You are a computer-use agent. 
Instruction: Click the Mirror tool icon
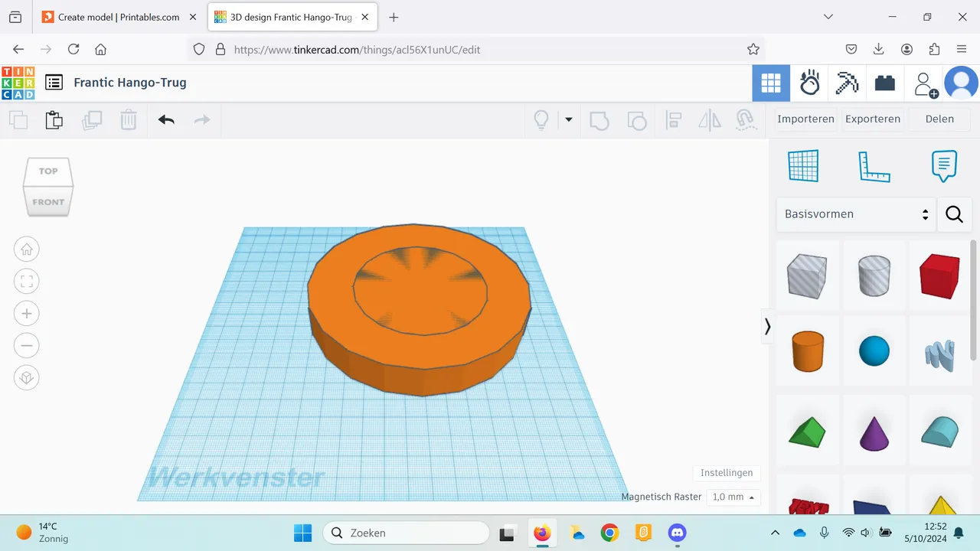[x=710, y=120]
